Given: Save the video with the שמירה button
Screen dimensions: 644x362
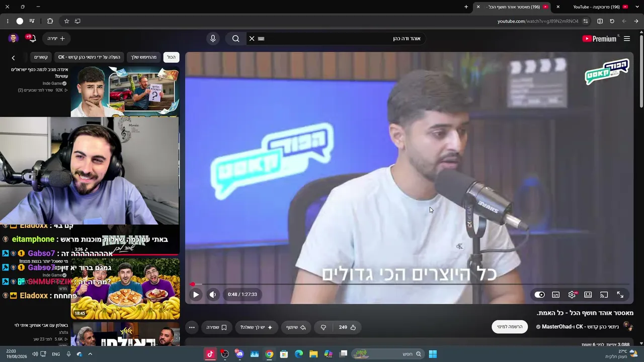Looking at the screenshot, I should [x=216, y=327].
